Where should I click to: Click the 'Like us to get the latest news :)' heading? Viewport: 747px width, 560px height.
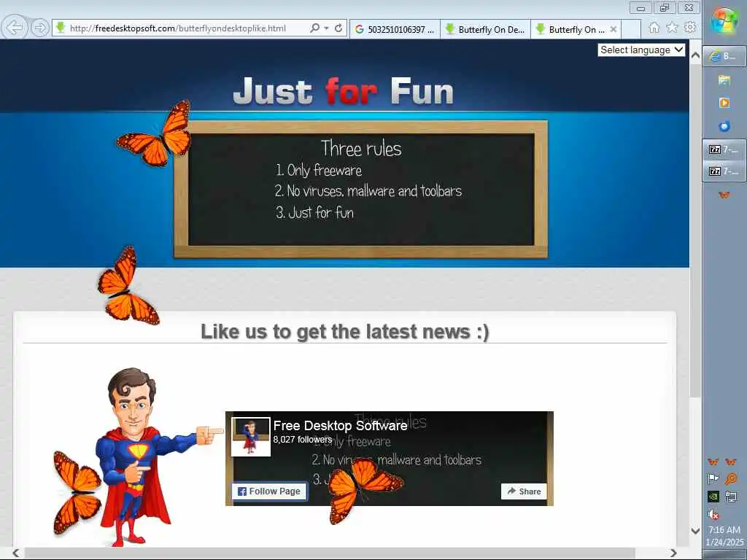[x=345, y=332]
